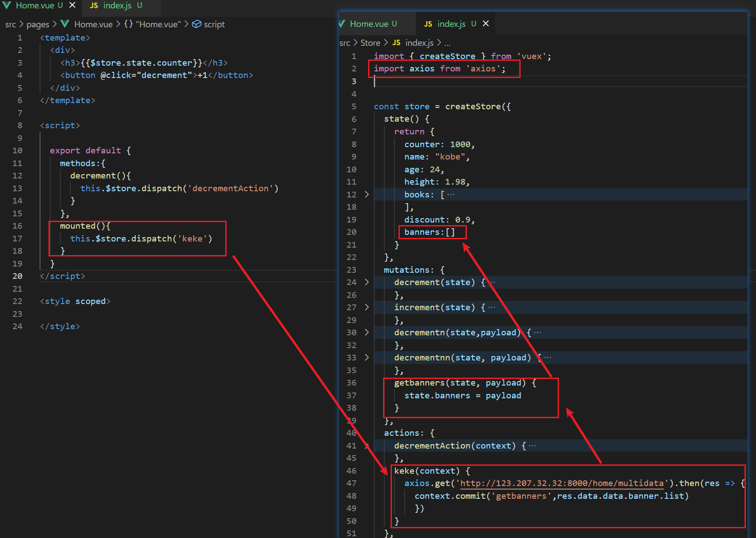Click 'mounted(){' in Home.vue

(85, 226)
